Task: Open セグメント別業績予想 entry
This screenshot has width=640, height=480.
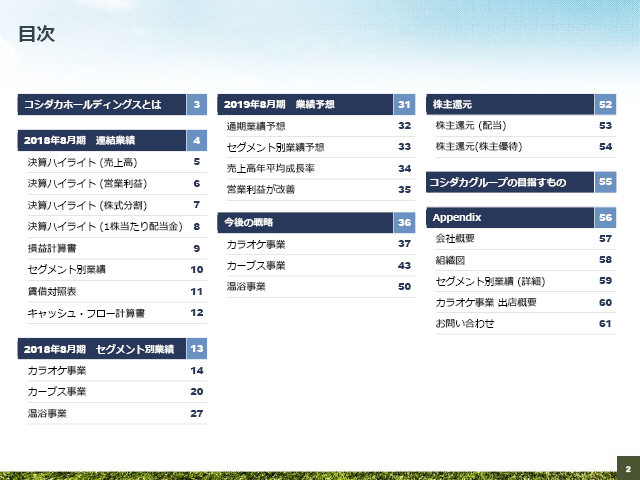Action: click(x=321, y=147)
